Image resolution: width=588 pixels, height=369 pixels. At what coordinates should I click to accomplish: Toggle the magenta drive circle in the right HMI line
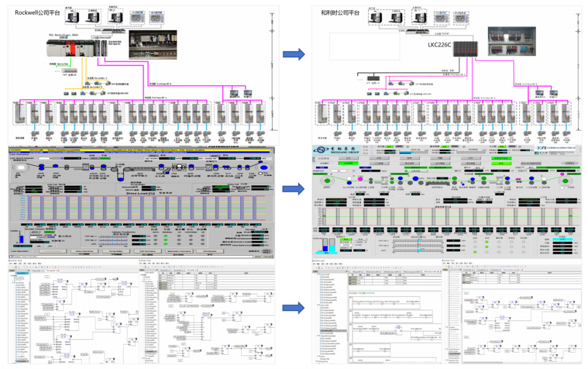click(x=360, y=178)
